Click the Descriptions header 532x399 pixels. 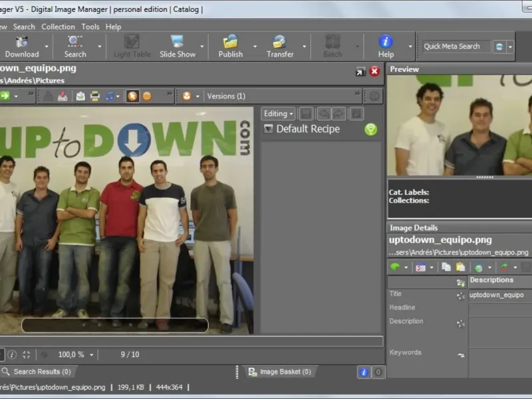point(491,280)
